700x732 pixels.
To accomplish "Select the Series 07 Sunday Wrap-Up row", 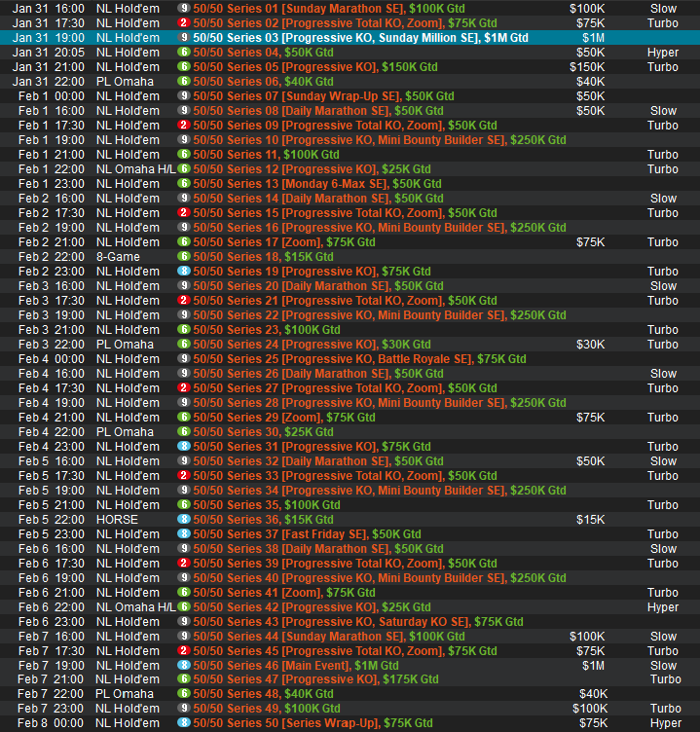I will tap(323, 95).
